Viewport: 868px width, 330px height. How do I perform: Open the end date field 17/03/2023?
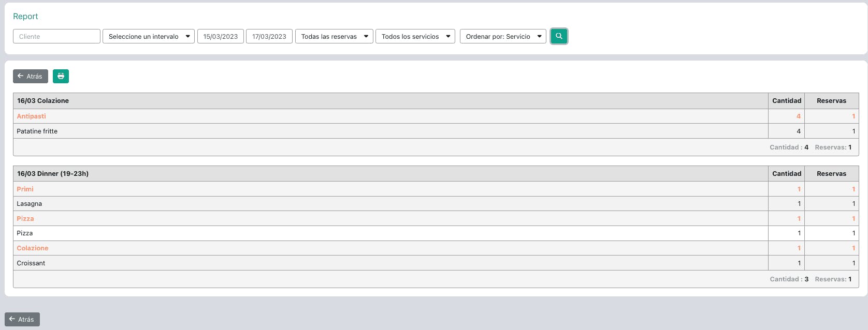(269, 36)
